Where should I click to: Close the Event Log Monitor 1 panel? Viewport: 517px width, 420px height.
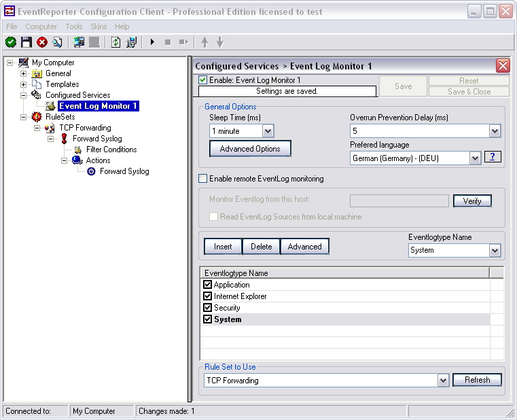503,66
